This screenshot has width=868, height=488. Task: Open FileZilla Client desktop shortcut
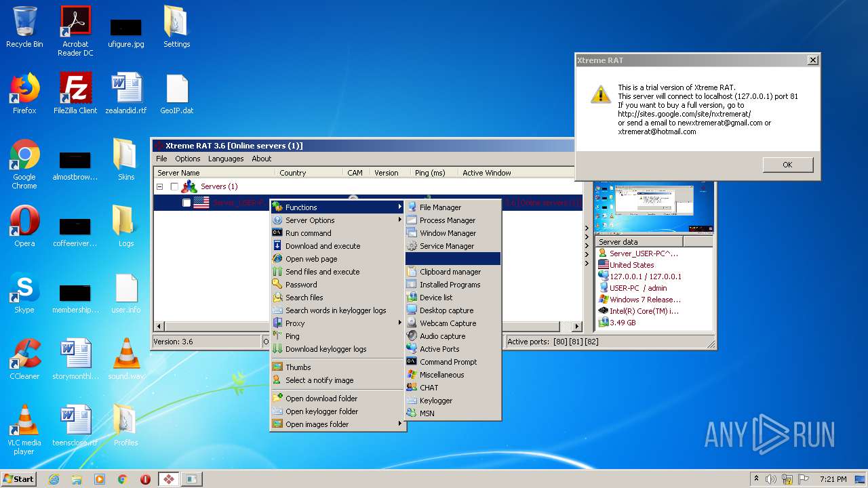75,94
